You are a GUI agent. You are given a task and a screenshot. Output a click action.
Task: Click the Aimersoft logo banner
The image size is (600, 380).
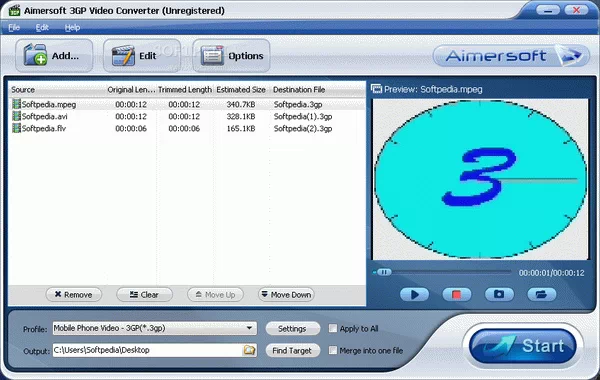point(511,56)
